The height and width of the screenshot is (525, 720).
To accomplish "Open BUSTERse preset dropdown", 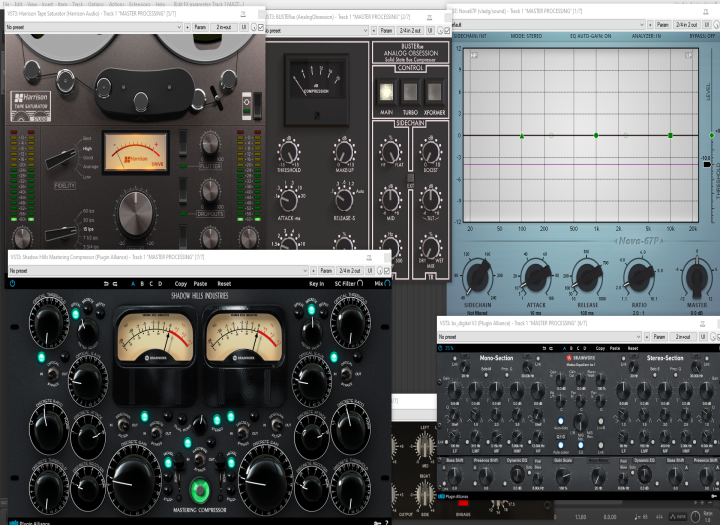I will pos(317,30).
